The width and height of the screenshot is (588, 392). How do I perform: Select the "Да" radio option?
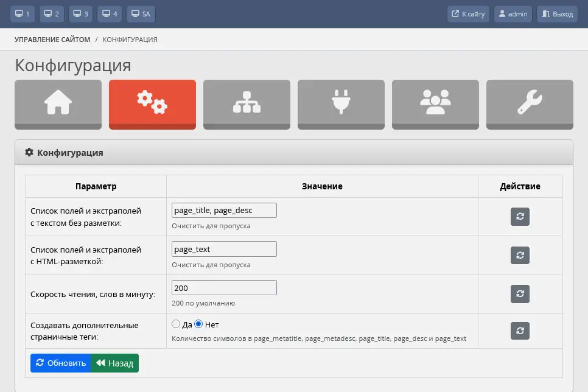[x=177, y=324]
